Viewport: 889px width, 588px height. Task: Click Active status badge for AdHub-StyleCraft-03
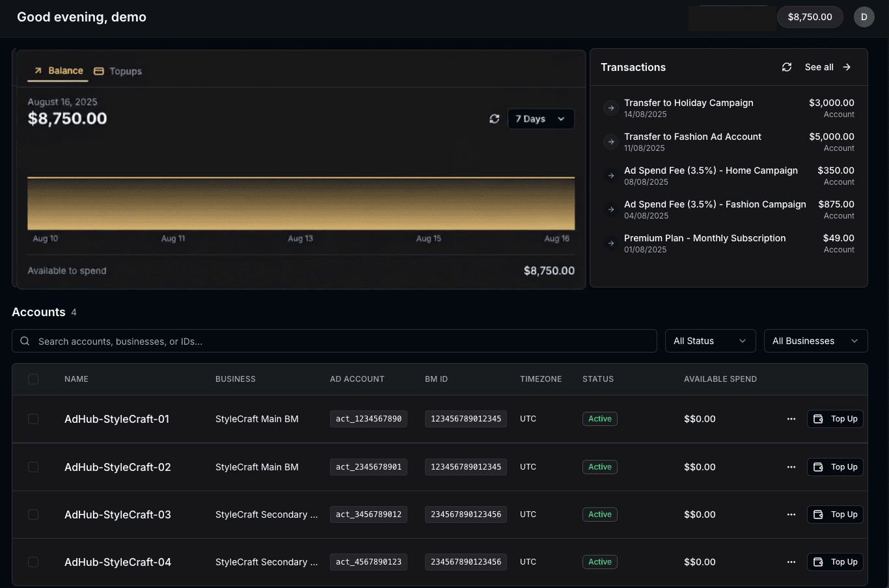(600, 514)
